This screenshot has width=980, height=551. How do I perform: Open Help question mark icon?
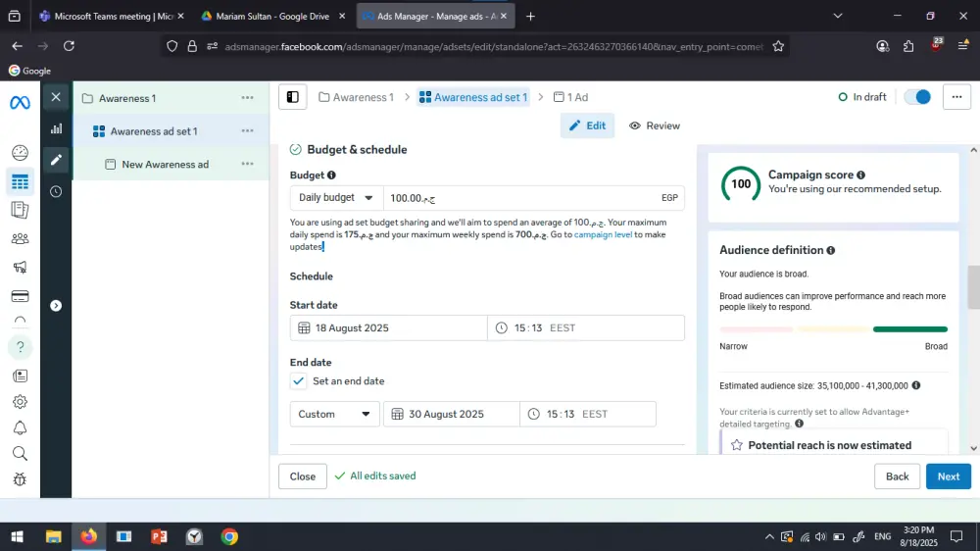pyautogui.click(x=20, y=347)
